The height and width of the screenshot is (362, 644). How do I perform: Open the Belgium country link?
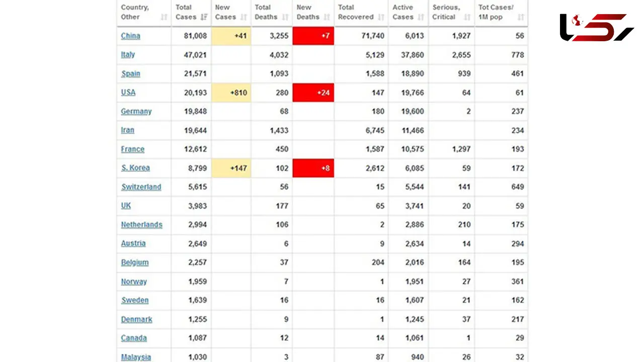point(134,262)
